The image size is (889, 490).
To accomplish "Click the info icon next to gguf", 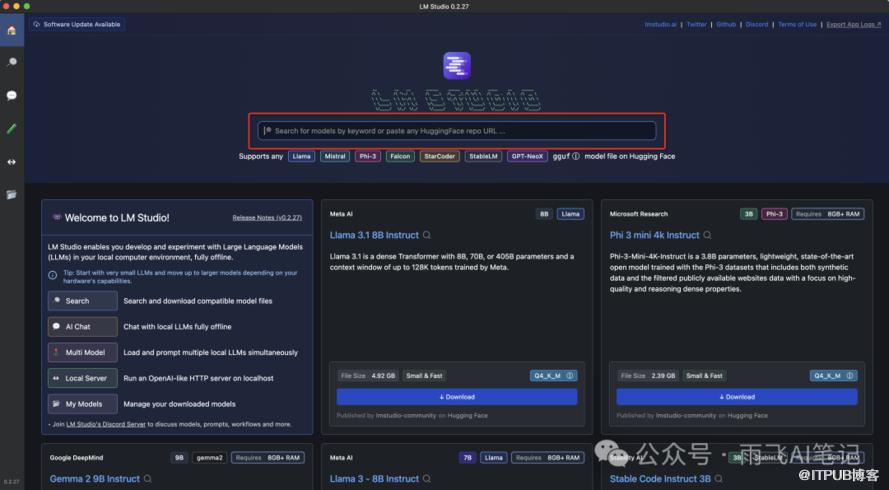I will (575, 156).
